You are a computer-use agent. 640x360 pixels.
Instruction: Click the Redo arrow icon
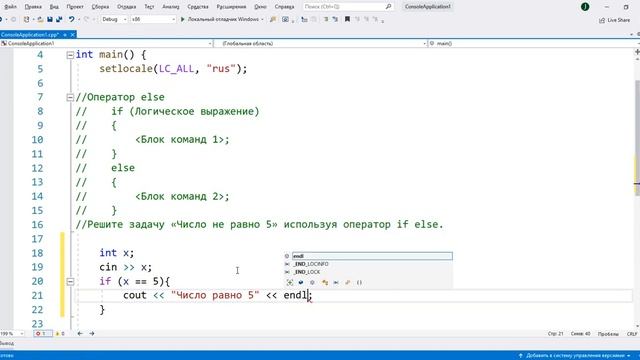tap(86, 19)
